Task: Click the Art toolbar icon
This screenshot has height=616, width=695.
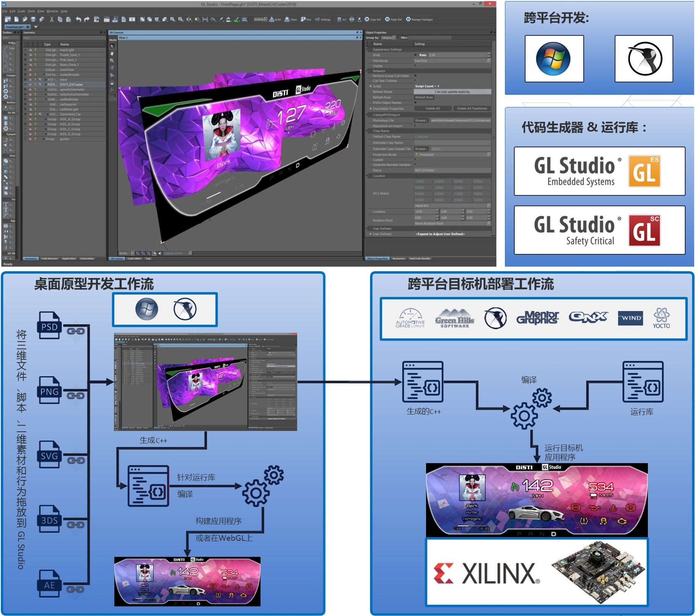Action: 342,19
